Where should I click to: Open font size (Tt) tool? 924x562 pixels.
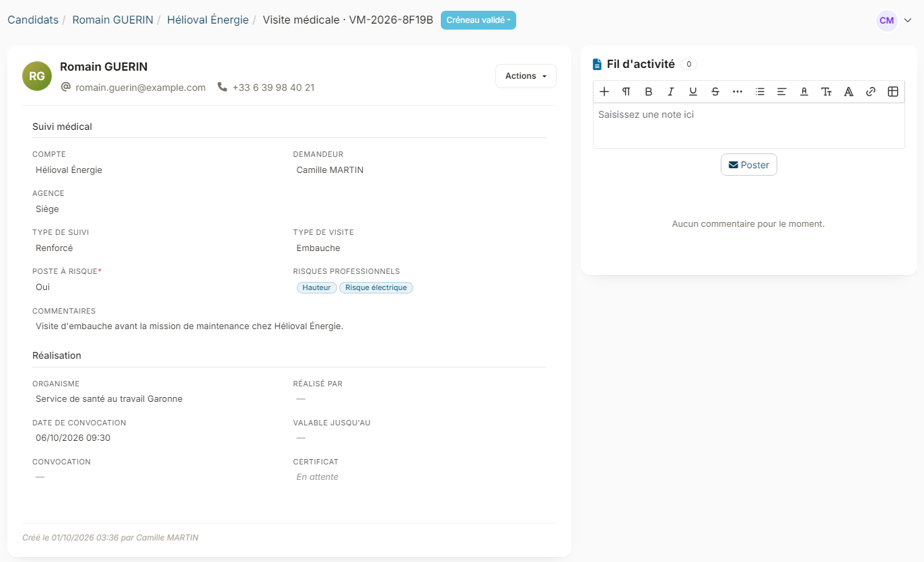826,92
